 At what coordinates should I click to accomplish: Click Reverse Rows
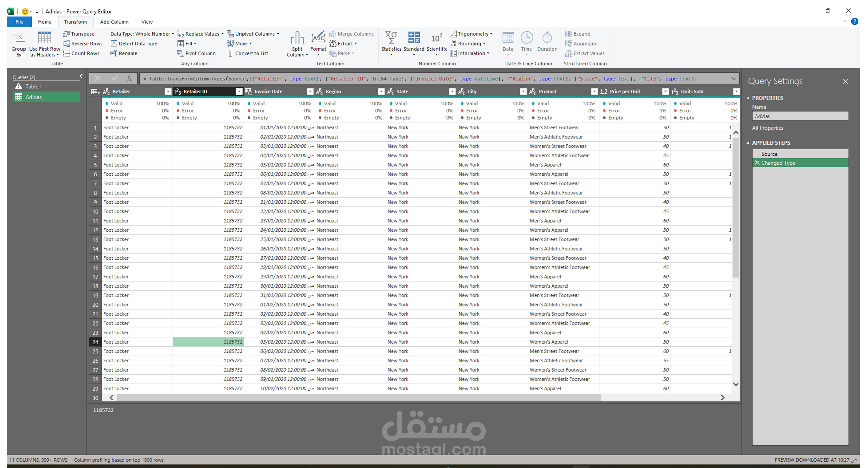(x=83, y=43)
